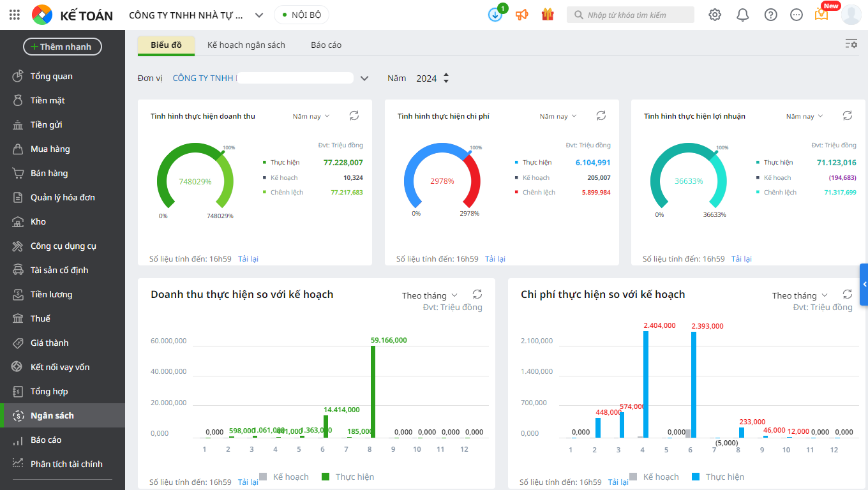
Task: Click the New badge map icon
Action: (x=822, y=14)
